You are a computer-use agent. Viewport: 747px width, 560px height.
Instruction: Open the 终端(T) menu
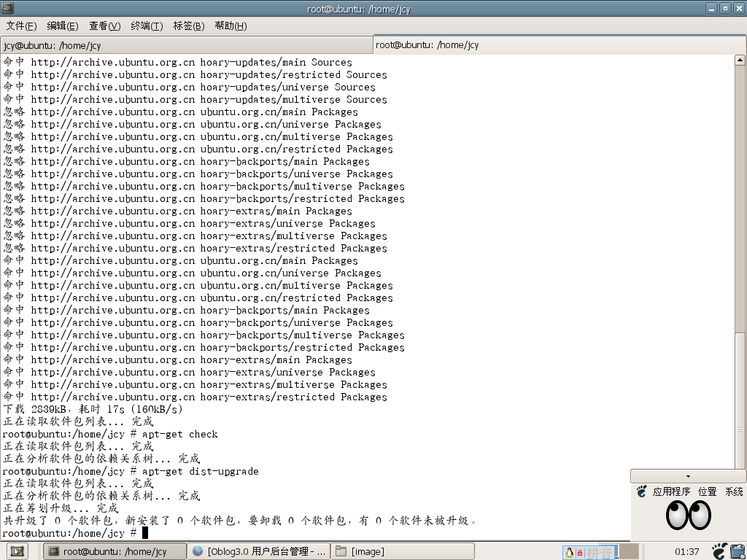click(147, 26)
